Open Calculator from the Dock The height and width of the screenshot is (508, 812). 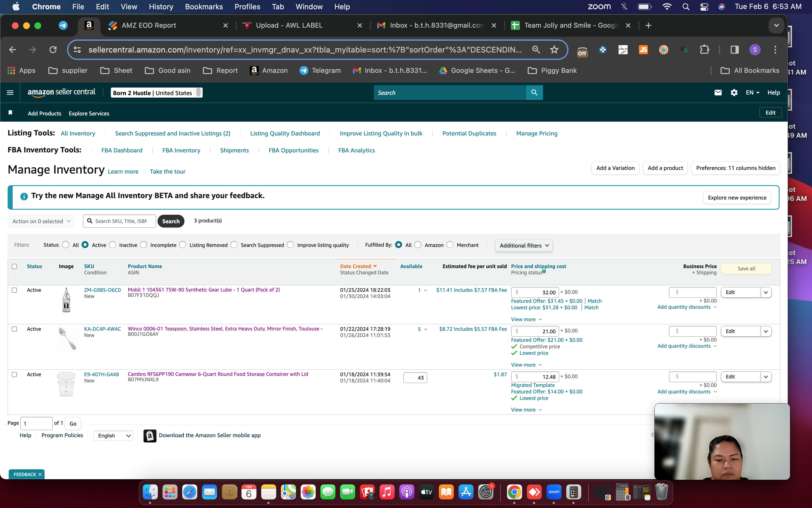573,492
